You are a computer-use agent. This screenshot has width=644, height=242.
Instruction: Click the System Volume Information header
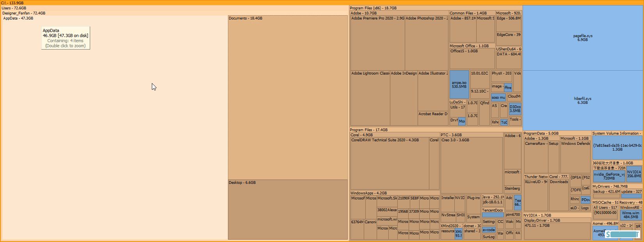click(617, 133)
